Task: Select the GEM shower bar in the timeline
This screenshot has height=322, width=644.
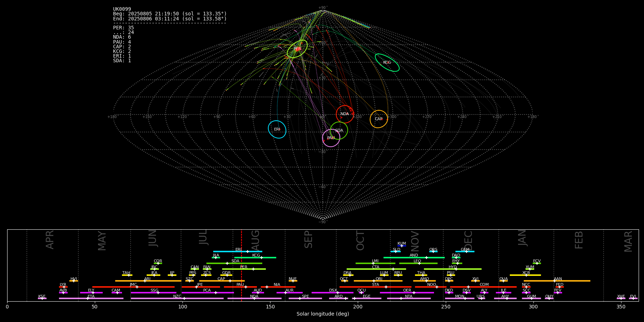Action: 465,252
